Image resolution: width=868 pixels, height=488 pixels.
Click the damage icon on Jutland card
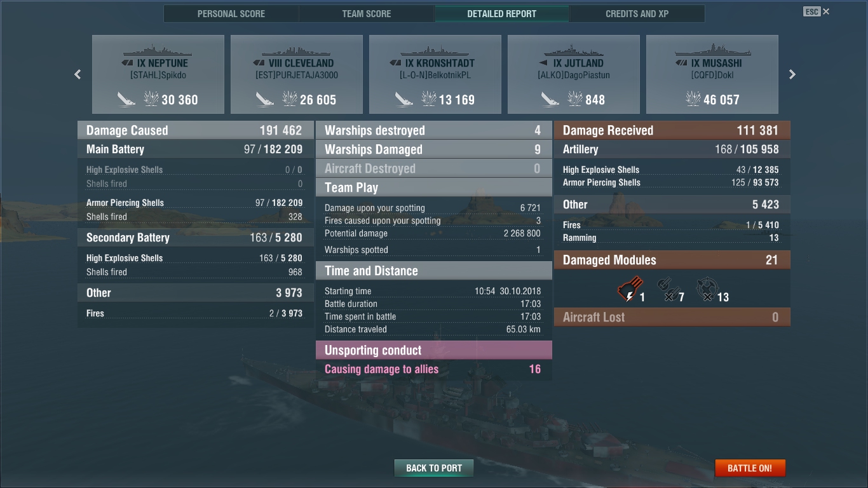point(575,99)
